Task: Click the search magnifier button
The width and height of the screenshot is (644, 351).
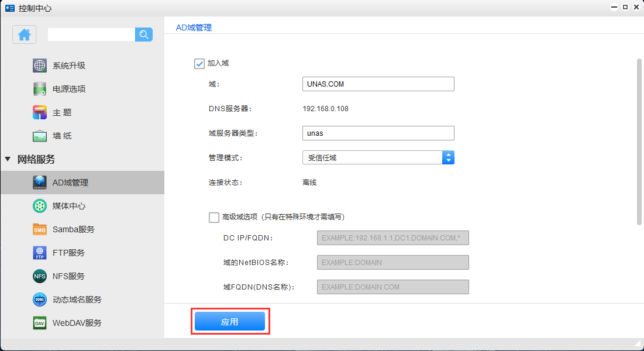Action: pos(143,35)
